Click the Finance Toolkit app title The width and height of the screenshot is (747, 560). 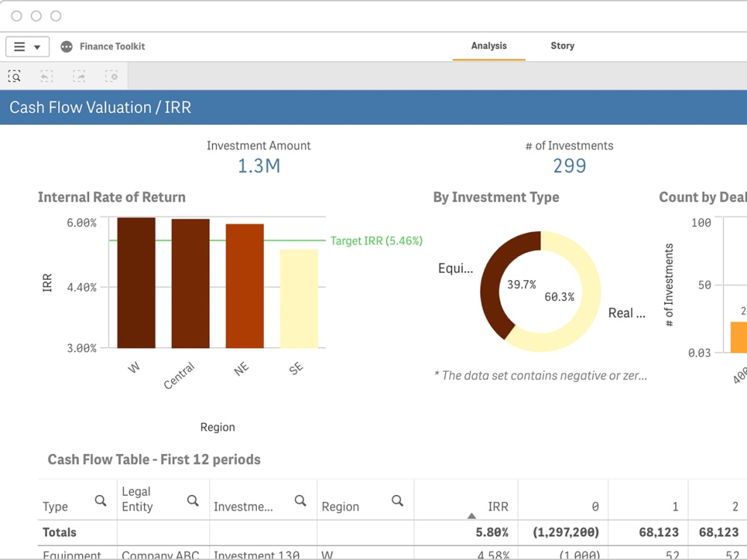point(113,46)
